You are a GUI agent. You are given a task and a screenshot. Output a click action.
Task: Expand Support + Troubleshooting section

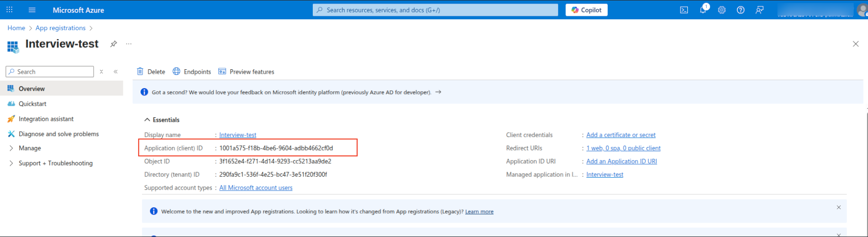(55, 163)
